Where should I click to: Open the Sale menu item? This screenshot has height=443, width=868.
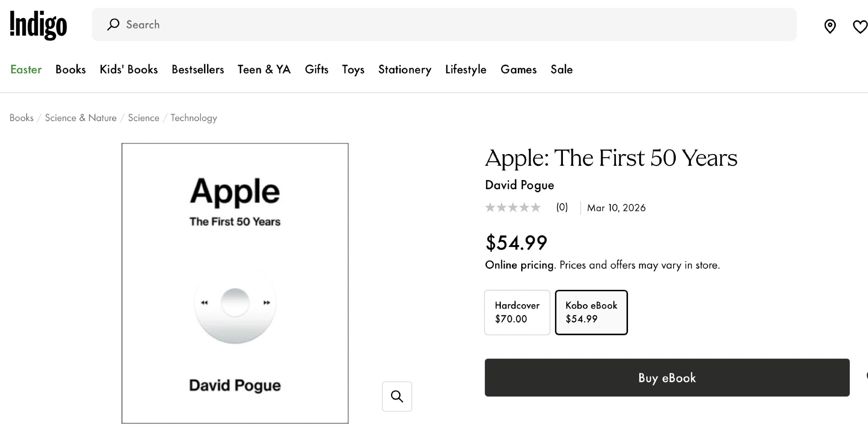562,69
